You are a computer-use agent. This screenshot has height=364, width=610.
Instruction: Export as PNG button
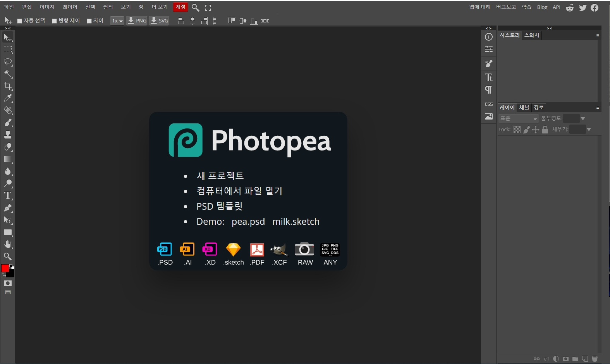[137, 21]
